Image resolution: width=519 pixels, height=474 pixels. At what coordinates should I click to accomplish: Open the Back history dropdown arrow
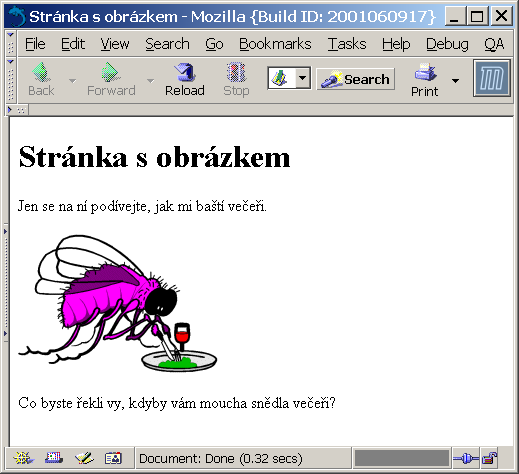pos(72,81)
